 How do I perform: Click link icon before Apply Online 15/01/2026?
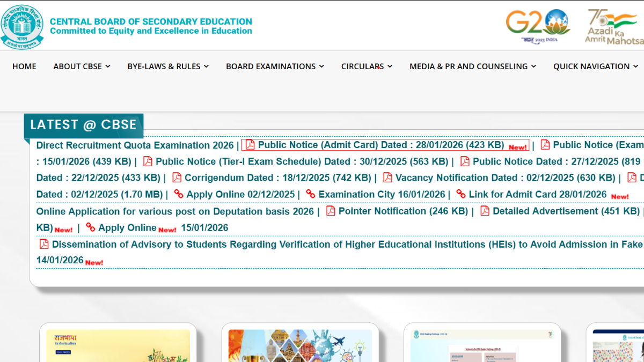[x=91, y=227]
